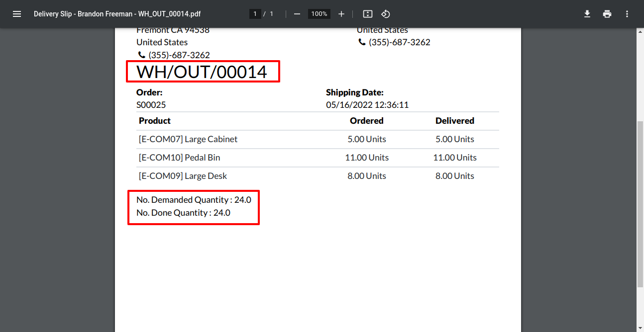This screenshot has width=644, height=332.
Task: Click the PDF file title text
Action: pyautogui.click(x=117, y=14)
